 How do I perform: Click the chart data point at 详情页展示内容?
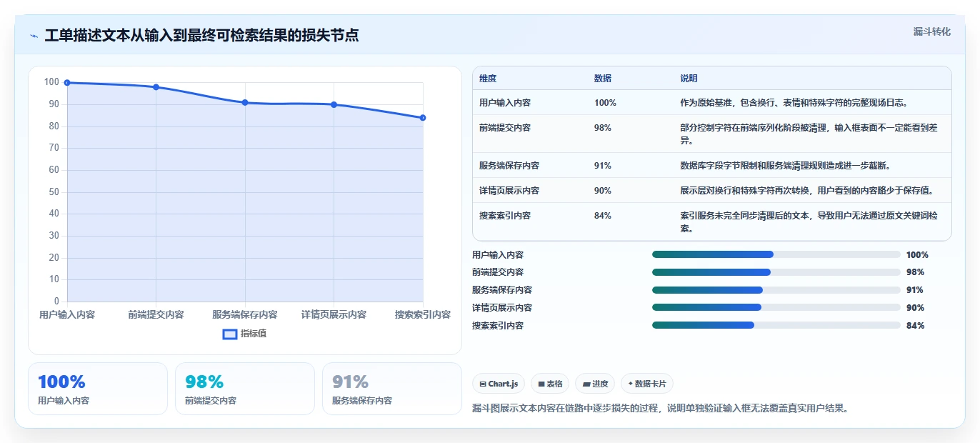(x=334, y=105)
